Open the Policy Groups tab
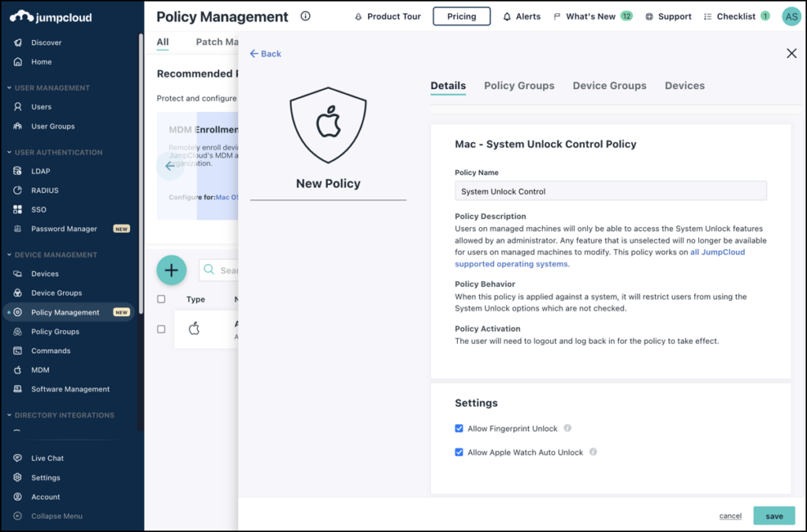The height and width of the screenshot is (532, 807). click(x=519, y=85)
